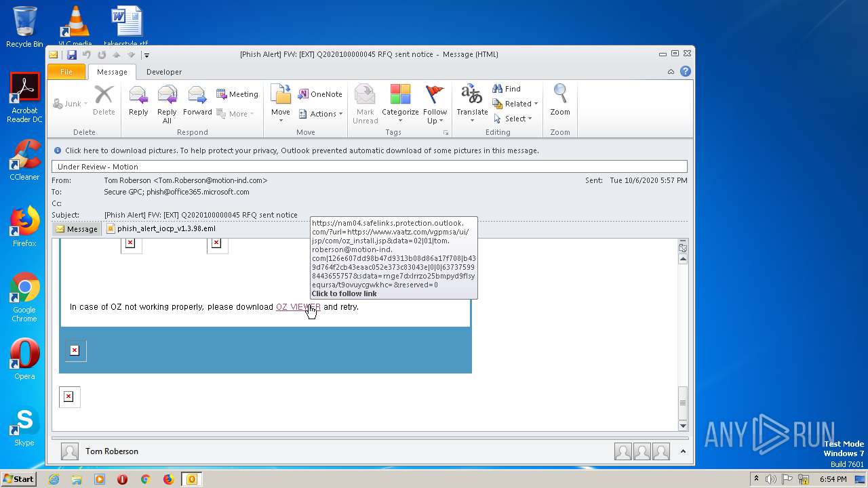The image size is (868, 488).
Task: Click the Windows Start button
Action: 18,479
